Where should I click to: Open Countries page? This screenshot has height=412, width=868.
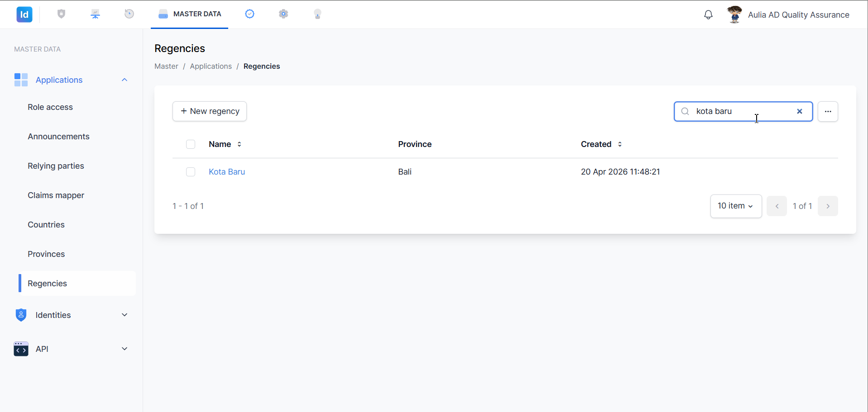click(46, 225)
